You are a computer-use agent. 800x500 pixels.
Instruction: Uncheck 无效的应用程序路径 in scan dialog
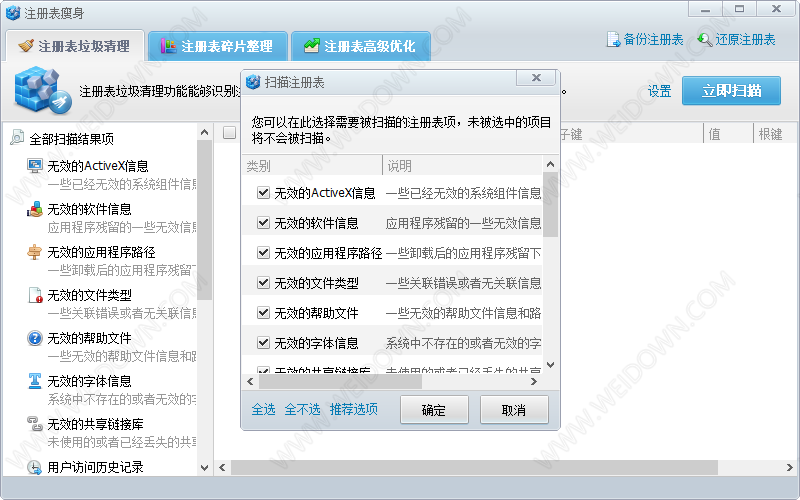pos(263,253)
